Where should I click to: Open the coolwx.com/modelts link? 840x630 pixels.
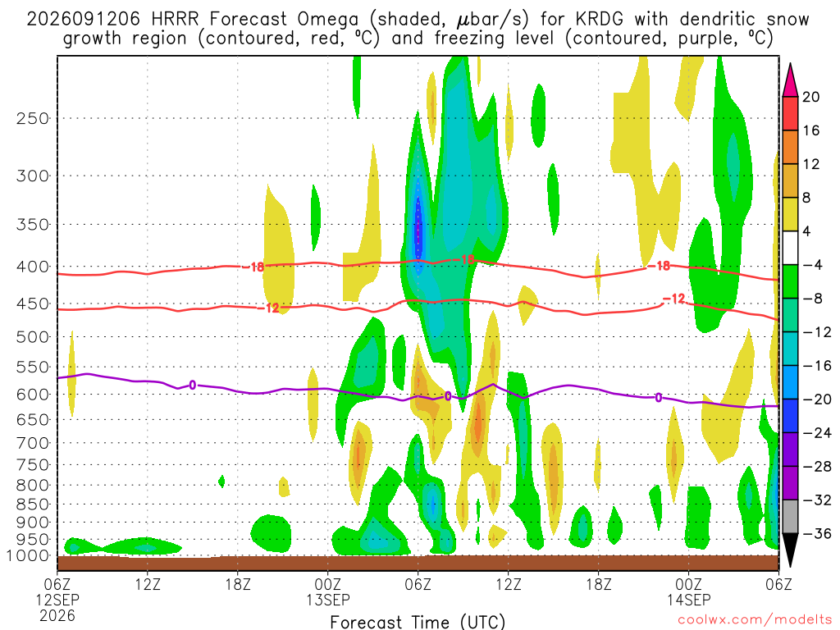pyautogui.click(x=755, y=620)
